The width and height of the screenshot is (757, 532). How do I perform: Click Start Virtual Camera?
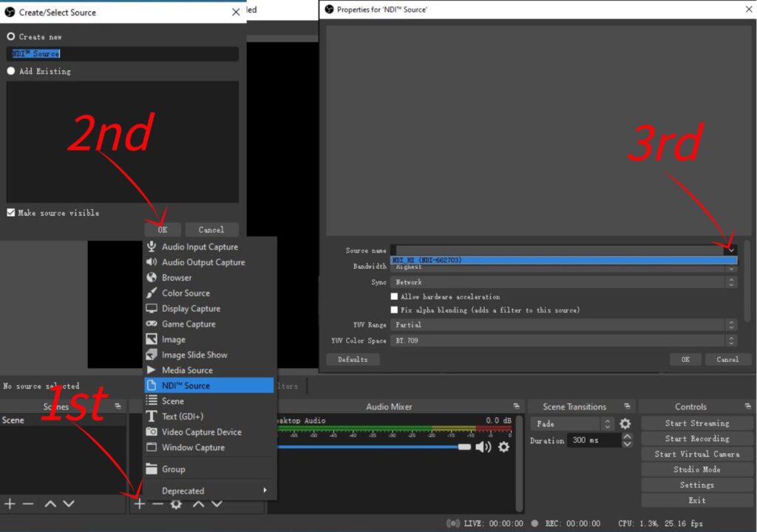coord(697,454)
